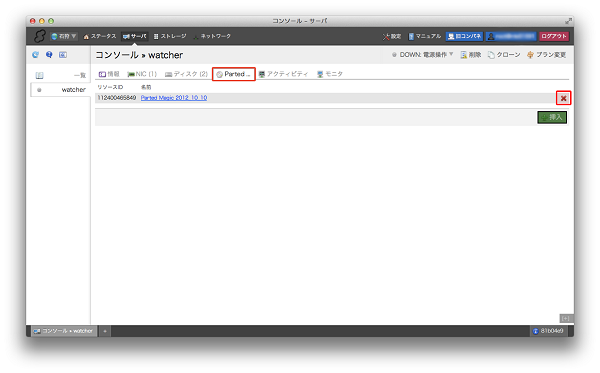The image size is (600, 373).
Task: Click the Sakura logo icon
Action: 39,36
